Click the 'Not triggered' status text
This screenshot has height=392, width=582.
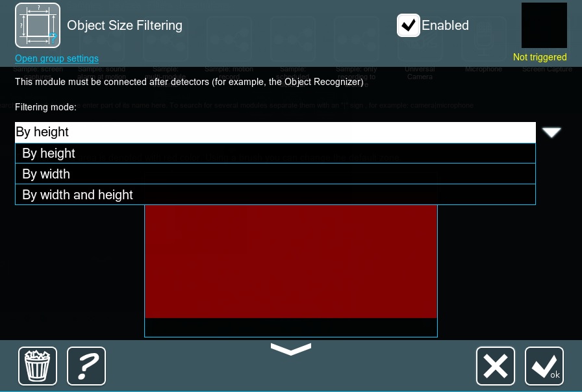click(540, 57)
